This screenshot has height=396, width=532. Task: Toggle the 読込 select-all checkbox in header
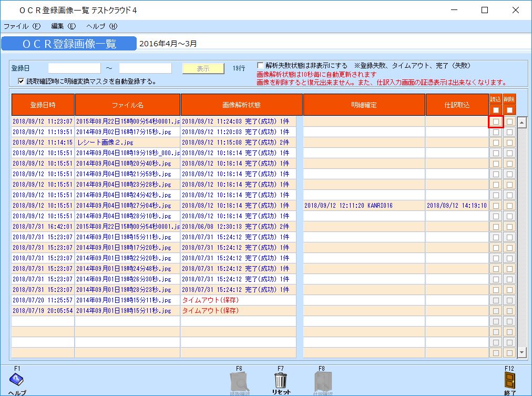pyautogui.click(x=495, y=110)
